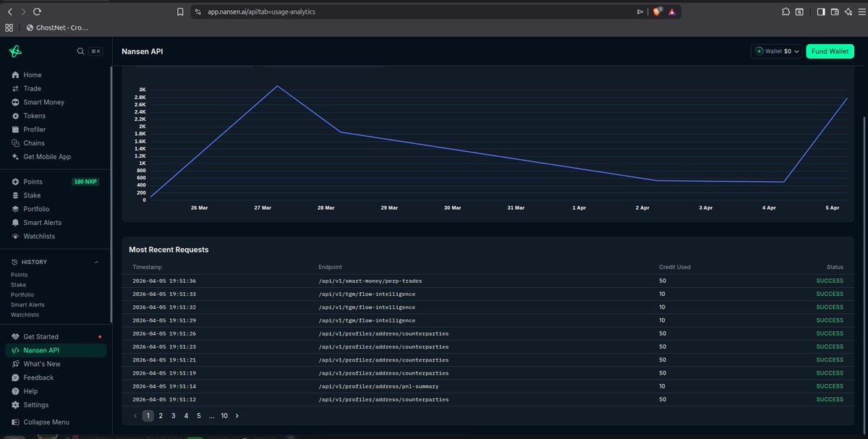Select page 1 in pagination

[148, 416]
